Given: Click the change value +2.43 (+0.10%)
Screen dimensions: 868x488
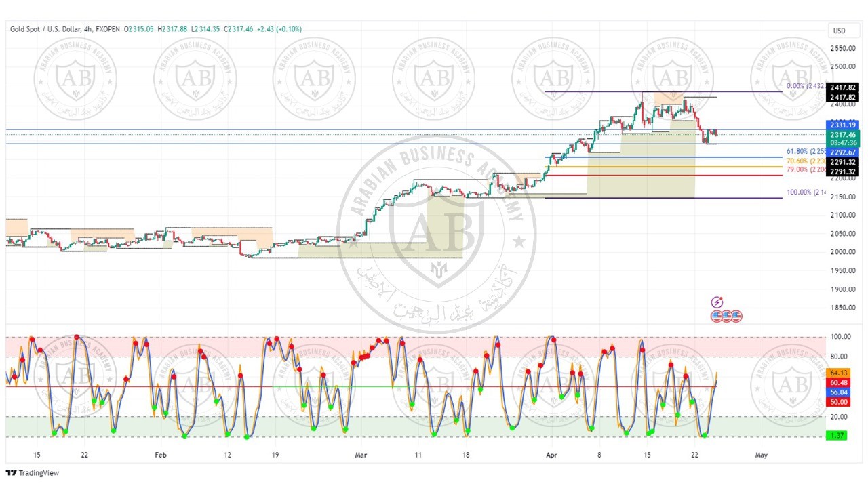Looking at the screenshot, I should [281, 29].
